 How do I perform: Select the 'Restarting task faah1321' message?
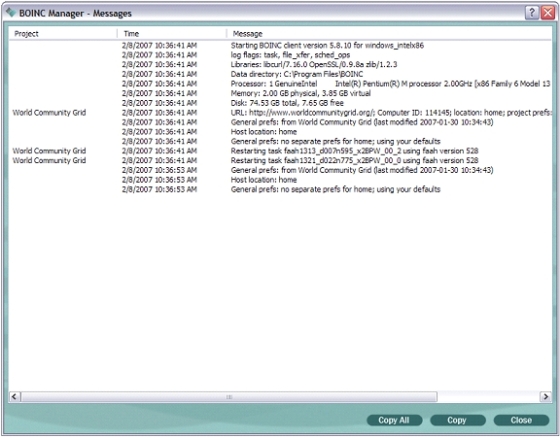pyautogui.click(x=354, y=160)
